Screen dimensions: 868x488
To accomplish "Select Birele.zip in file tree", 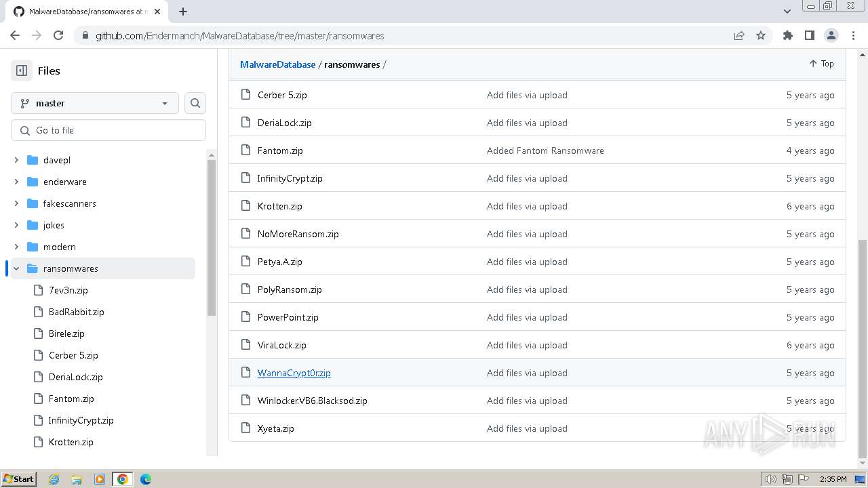I will (x=66, y=333).
